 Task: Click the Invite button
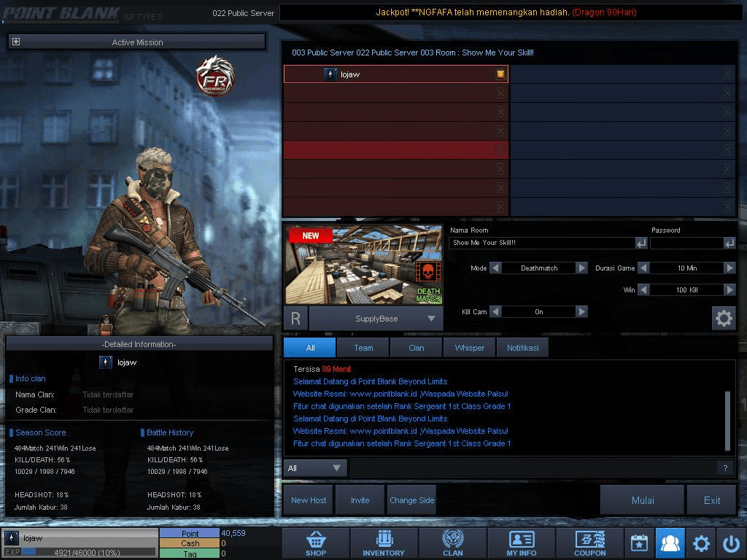point(360,500)
